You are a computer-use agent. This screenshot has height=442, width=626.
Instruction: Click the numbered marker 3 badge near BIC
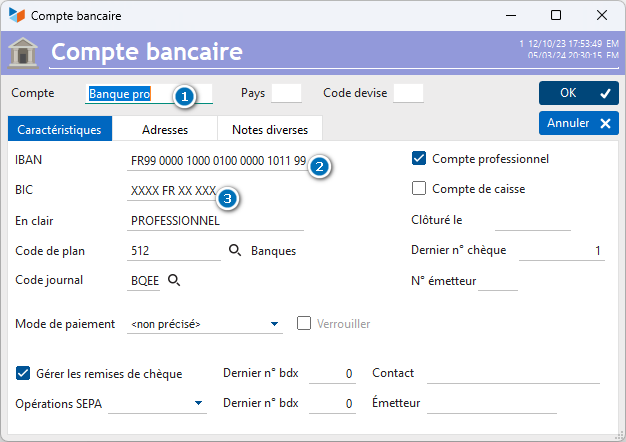pyautogui.click(x=228, y=198)
